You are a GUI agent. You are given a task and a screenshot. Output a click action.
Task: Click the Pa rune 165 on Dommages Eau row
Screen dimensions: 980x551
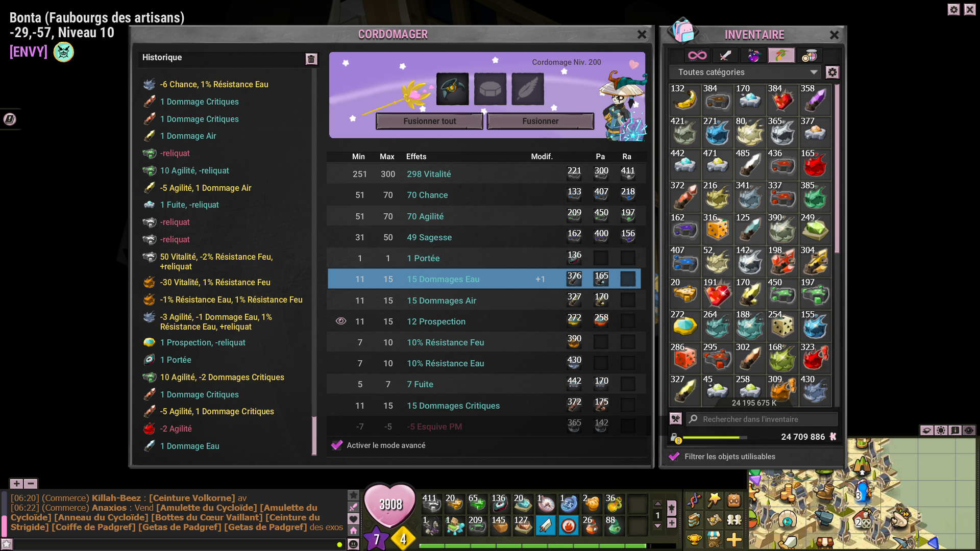(x=601, y=279)
